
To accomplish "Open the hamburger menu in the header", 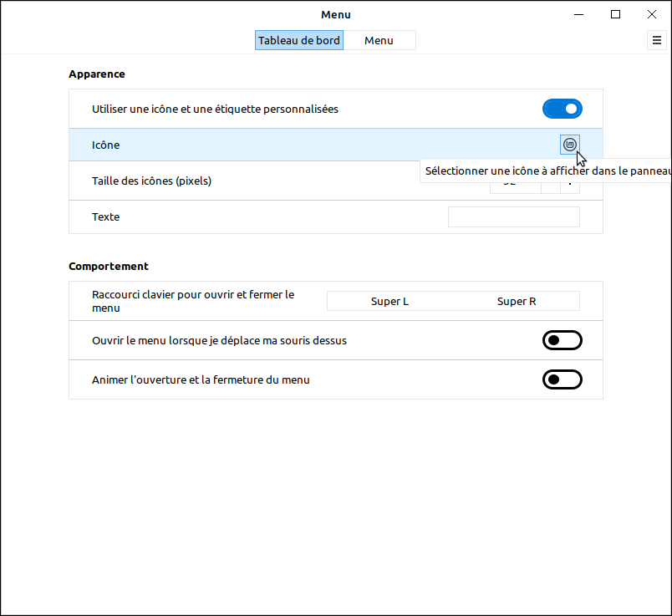I will coord(656,40).
